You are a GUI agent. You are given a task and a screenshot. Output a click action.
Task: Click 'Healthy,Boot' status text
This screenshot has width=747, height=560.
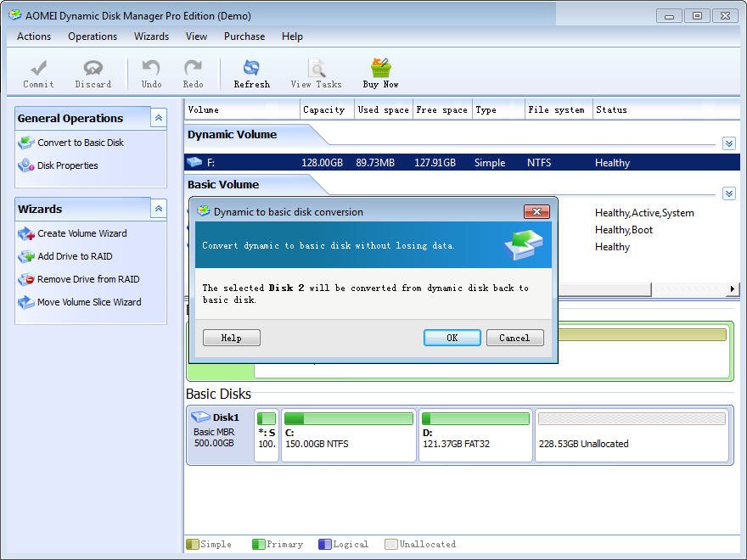624,230
